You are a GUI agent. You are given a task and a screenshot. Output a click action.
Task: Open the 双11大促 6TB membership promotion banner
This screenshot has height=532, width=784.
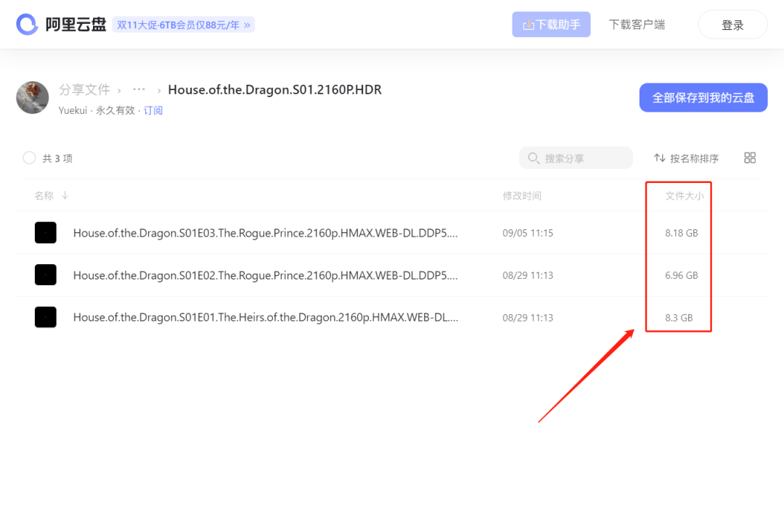(184, 25)
